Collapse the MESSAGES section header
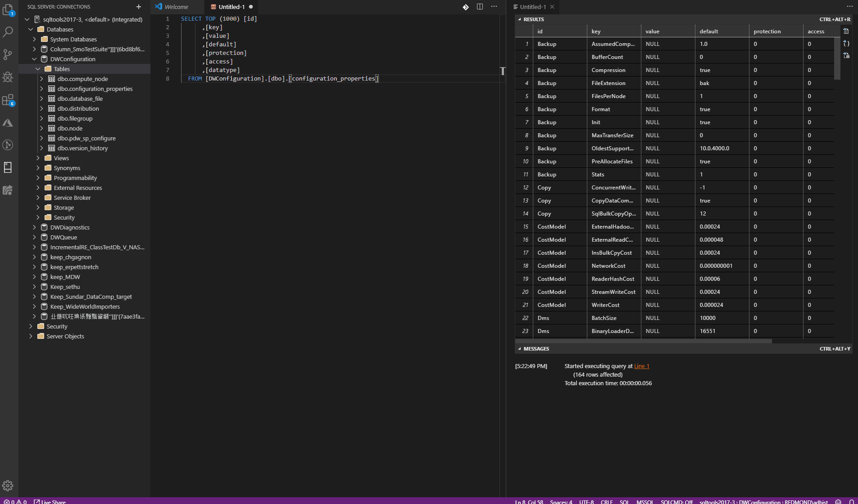 pos(536,348)
